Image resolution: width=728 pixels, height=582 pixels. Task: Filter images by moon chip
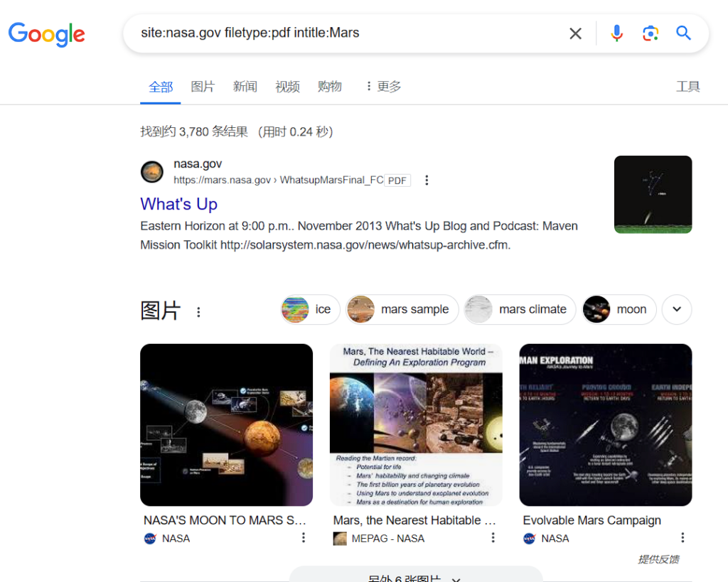(x=619, y=310)
